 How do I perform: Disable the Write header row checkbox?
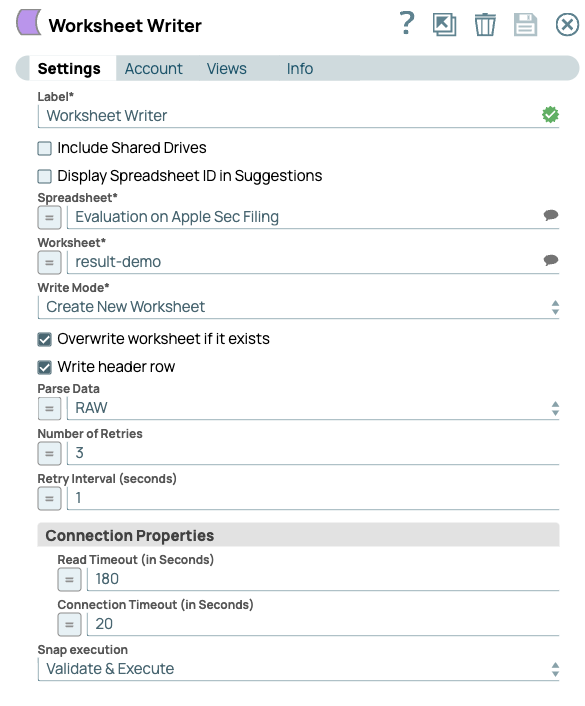(45, 367)
